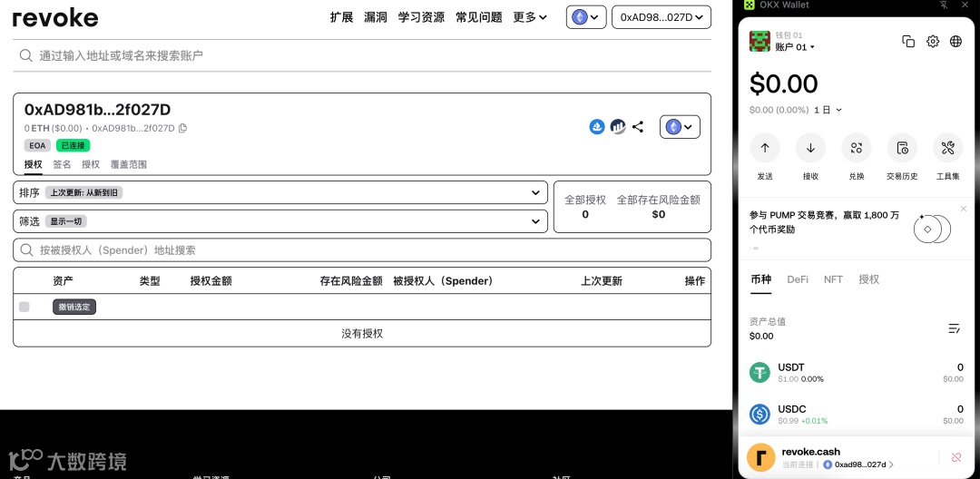980x479 pixels.
Task: Open the 0xAD98...027D wallet dropdown
Action: pyautogui.click(x=661, y=17)
